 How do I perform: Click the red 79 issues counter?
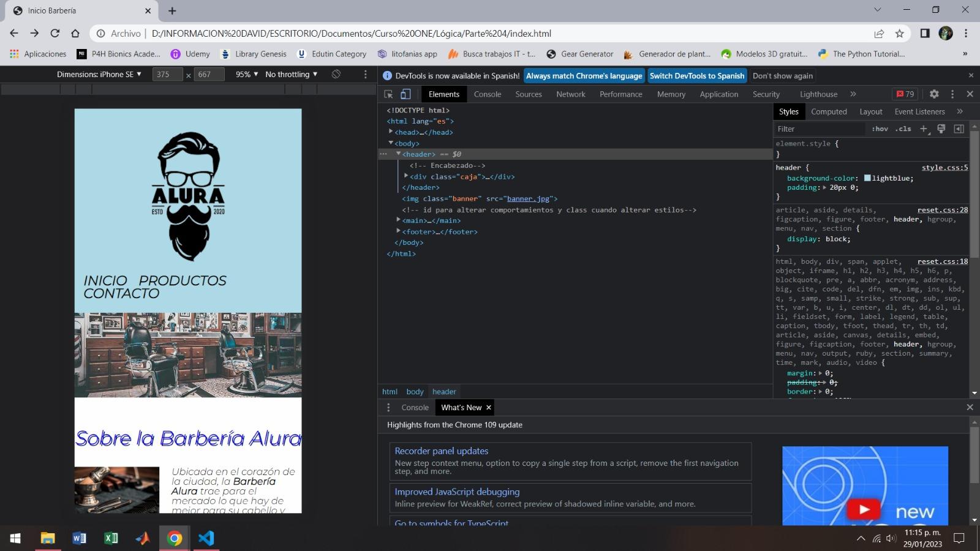point(905,94)
